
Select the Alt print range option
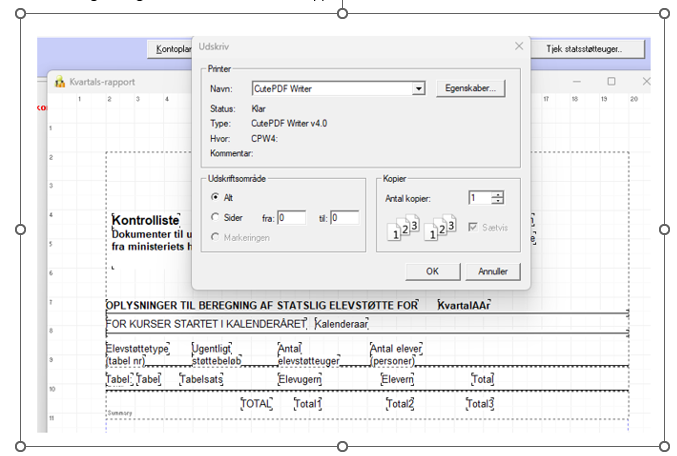(215, 197)
